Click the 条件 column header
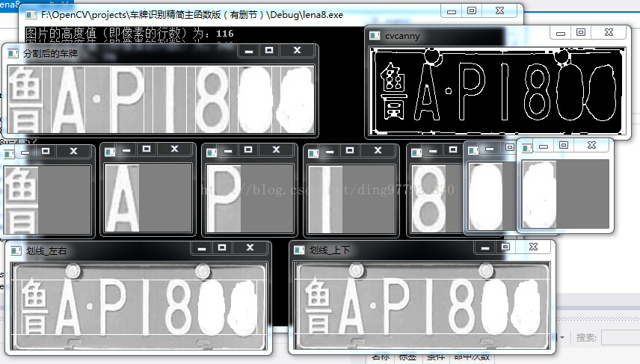Viewport: 640px width, 364px height. (436, 357)
